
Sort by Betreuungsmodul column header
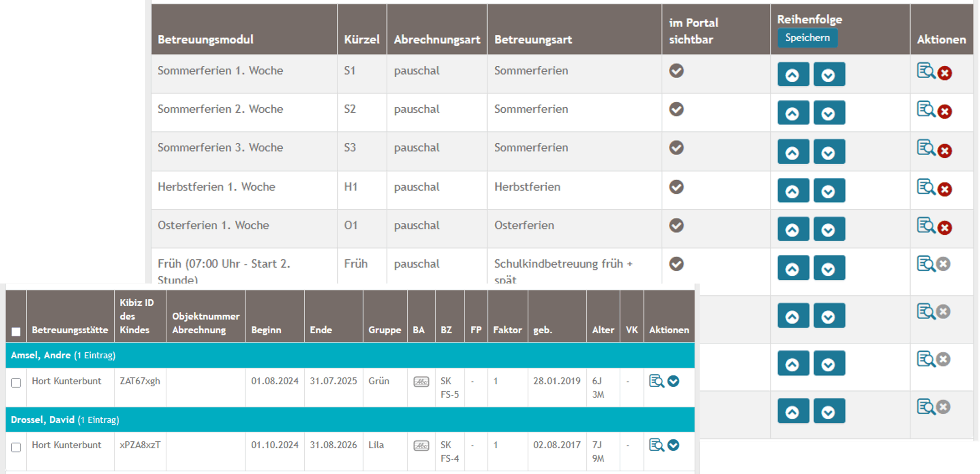(206, 39)
